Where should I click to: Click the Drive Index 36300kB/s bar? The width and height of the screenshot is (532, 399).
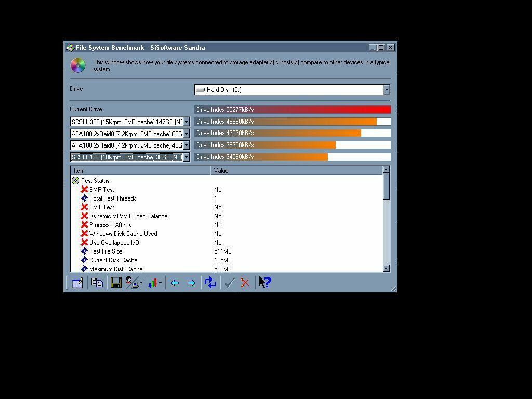(x=292, y=145)
